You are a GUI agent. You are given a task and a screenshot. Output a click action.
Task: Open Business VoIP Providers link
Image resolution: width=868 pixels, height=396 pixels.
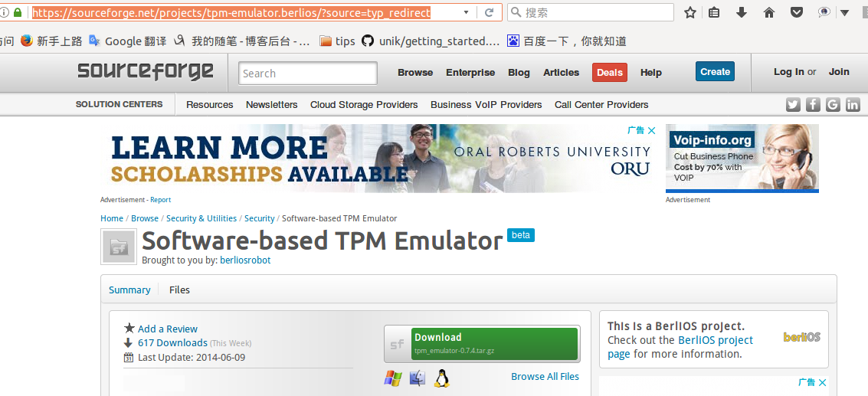click(486, 105)
